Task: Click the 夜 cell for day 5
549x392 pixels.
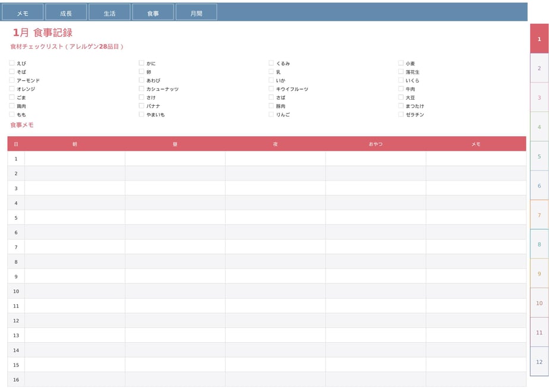Action: (x=276, y=217)
